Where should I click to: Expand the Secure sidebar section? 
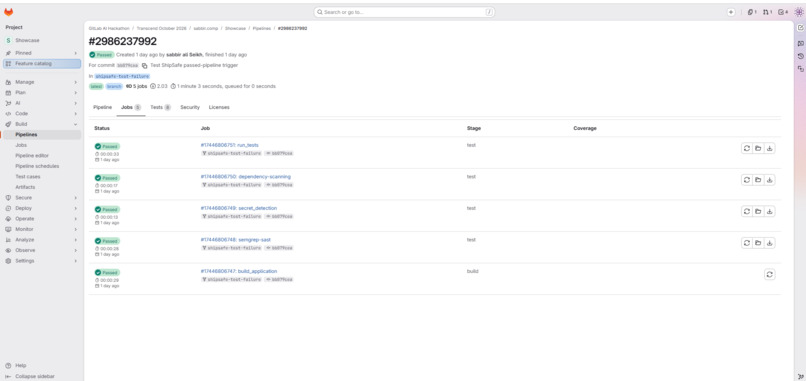click(x=42, y=198)
